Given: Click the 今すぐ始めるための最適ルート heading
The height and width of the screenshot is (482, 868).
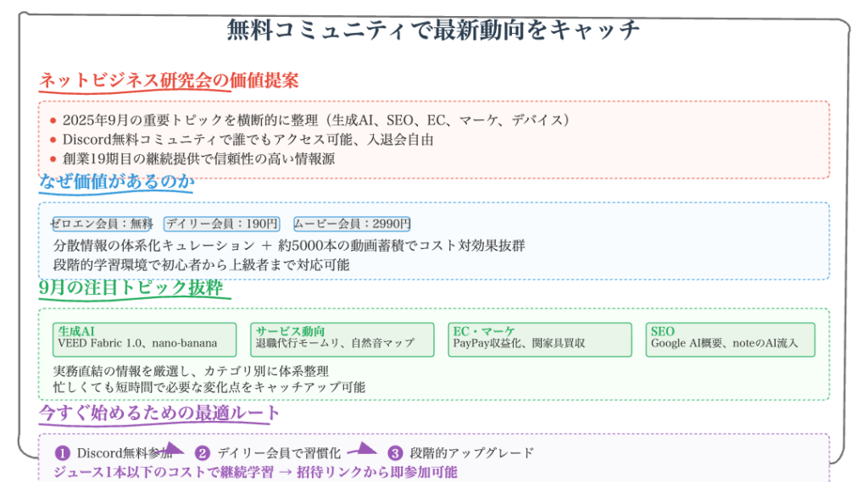Looking at the screenshot, I should pos(159,413).
